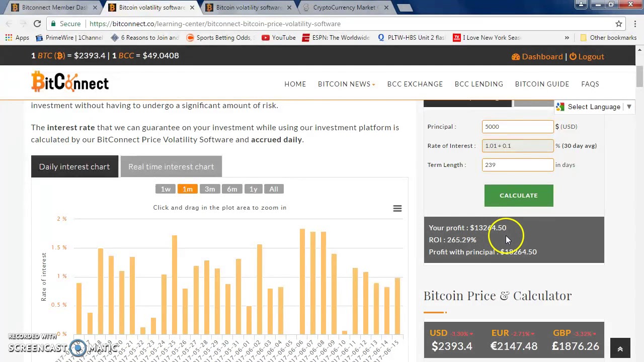644x362 pixels.
Task: Open the chart export hamburger menu
Action: coord(397,208)
